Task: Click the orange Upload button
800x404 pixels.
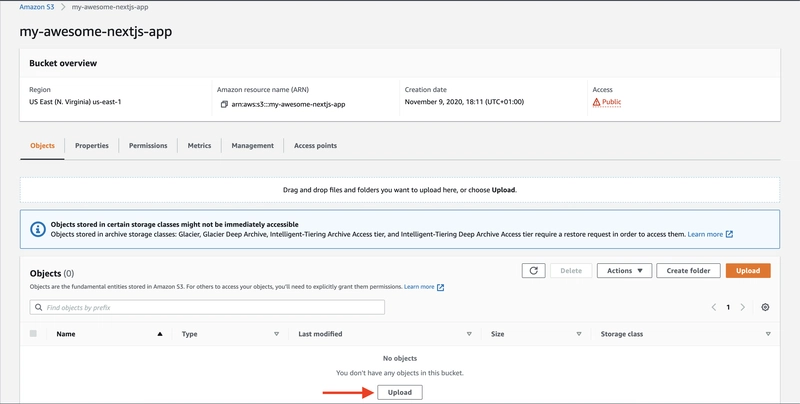Action: [x=748, y=270]
